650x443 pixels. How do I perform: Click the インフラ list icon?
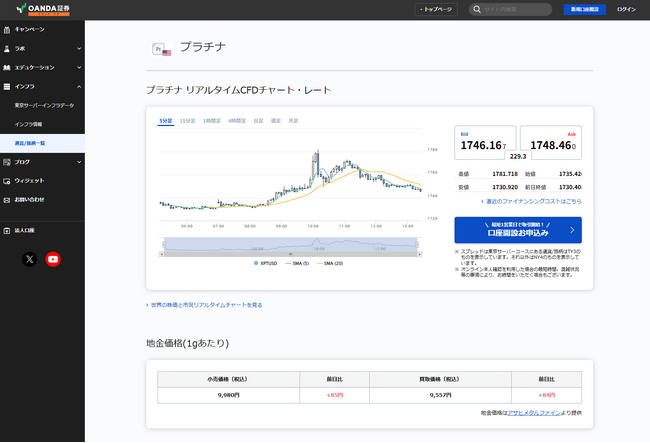7,87
